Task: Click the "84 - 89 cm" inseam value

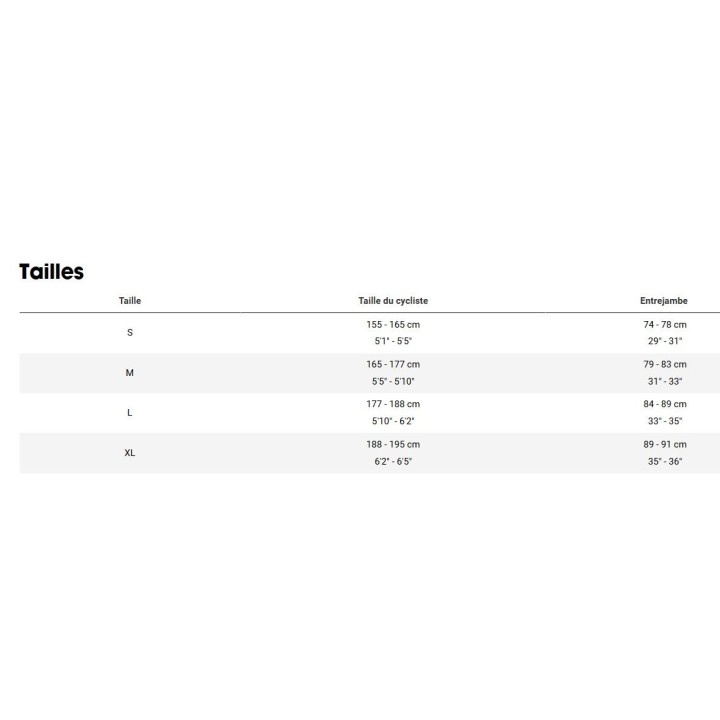Action: [x=665, y=405]
